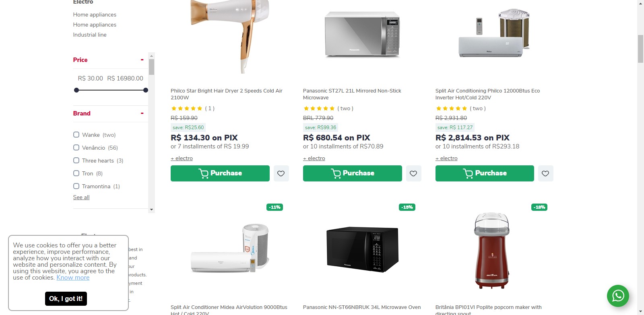Viewport: 644px width, 315px height.
Task: Click five-star rating of Philco hair dryer
Action: tap(187, 108)
